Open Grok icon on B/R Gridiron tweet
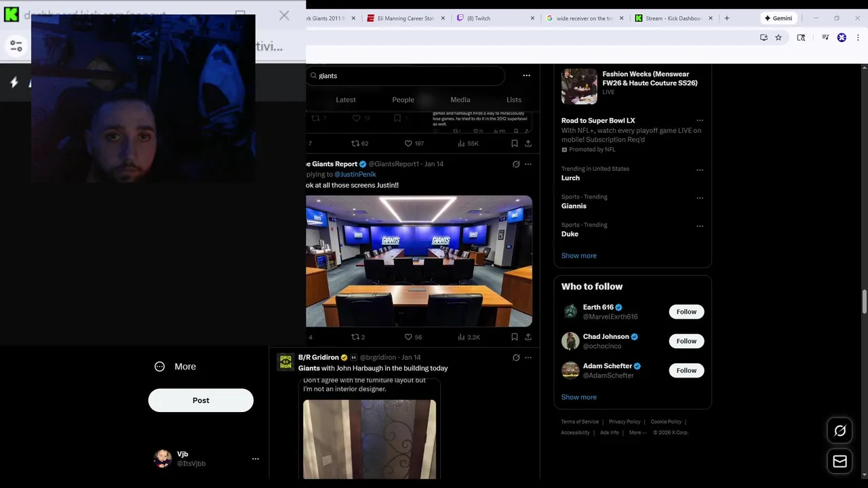This screenshot has height=488, width=868. (516, 357)
